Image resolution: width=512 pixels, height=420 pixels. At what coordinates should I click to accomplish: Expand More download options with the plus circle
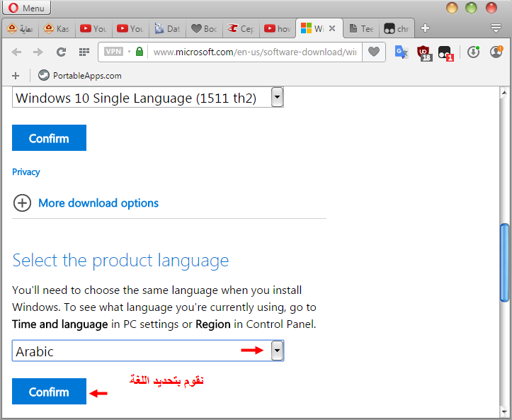pyautogui.click(x=22, y=203)
